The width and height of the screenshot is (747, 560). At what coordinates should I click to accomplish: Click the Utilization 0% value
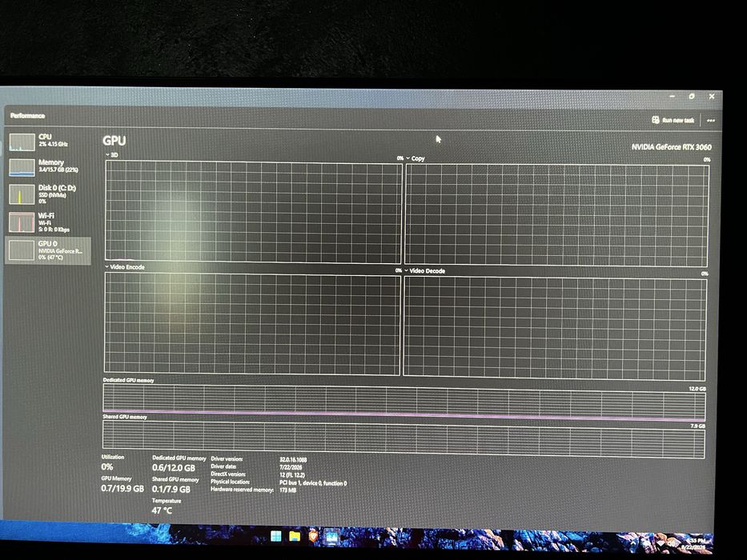click(107, 466)
